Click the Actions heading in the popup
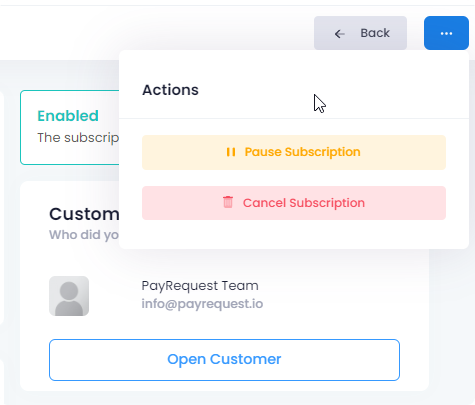Image resolution: width=475 pixels, height=405 pixels. click(x=170, y=90)
